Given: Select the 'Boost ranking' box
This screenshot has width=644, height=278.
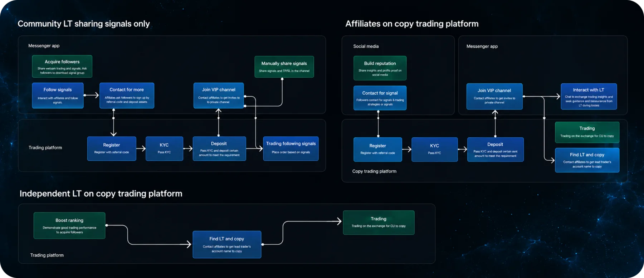Looking at the screenshot, I should pyautogui.click(x=69, y=225).
